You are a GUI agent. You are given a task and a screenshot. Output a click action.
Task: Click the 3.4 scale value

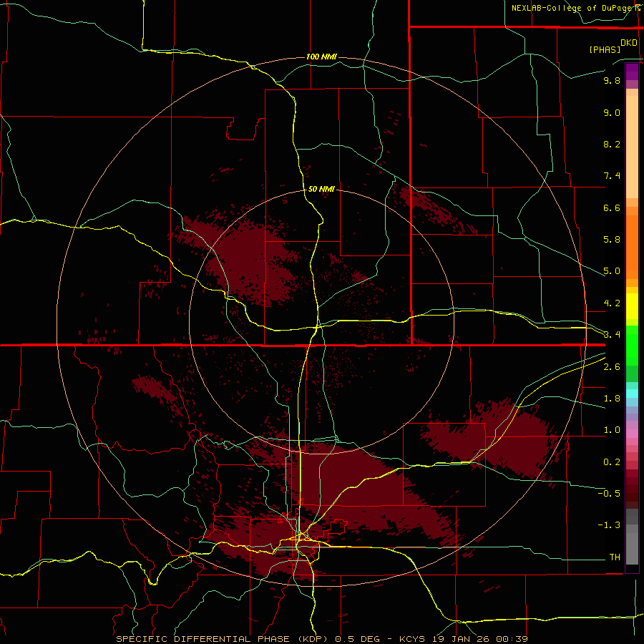pos(612,335)
